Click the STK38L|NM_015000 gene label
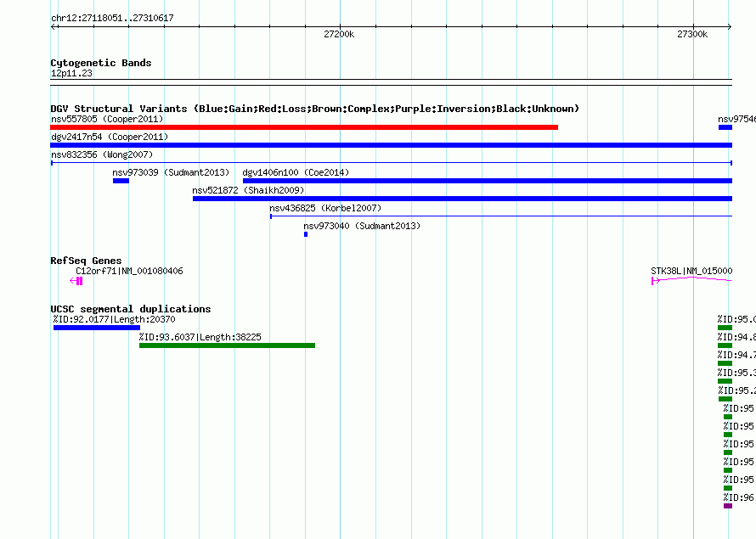The height and width of the screenshot is (539, 756). (691, 271)
